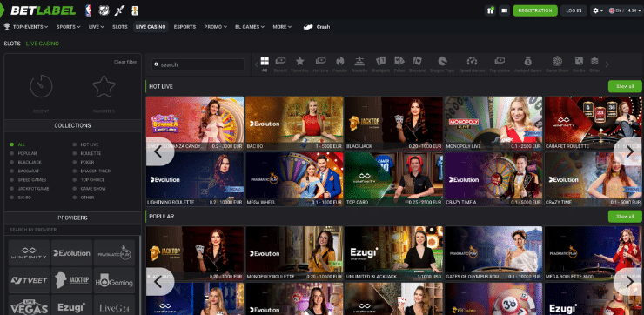Expand the MORE dropdown menu
Screen dimensions: 644x315
click(282, 27)
